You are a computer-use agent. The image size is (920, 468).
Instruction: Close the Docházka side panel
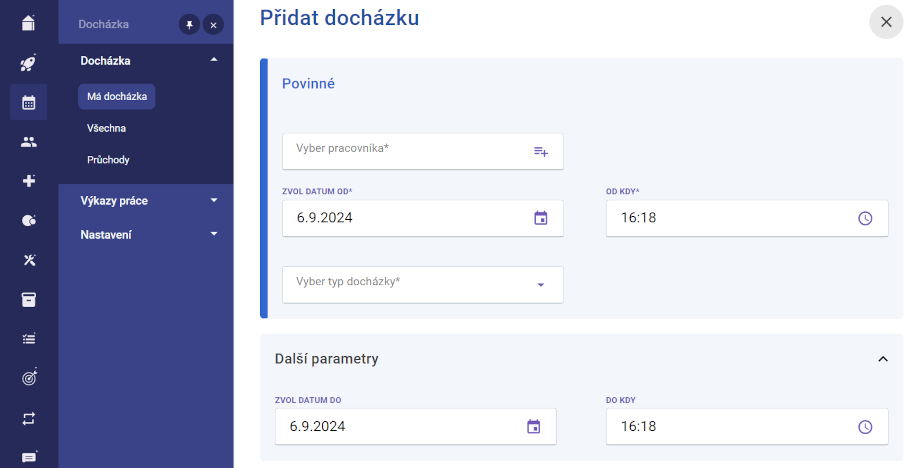(x=213, y=25)
